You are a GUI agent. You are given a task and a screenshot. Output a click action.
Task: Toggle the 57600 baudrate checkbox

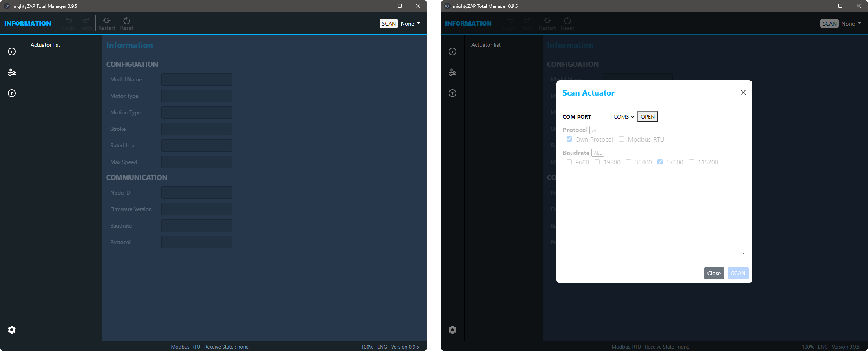click(660, 162)
